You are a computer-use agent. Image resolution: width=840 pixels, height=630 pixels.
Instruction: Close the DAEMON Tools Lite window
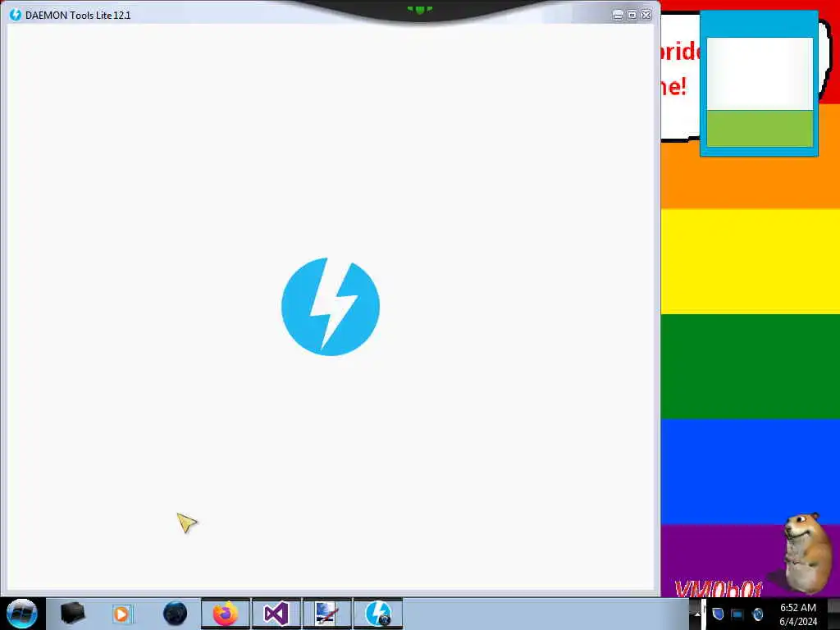[x=646, y=15]
